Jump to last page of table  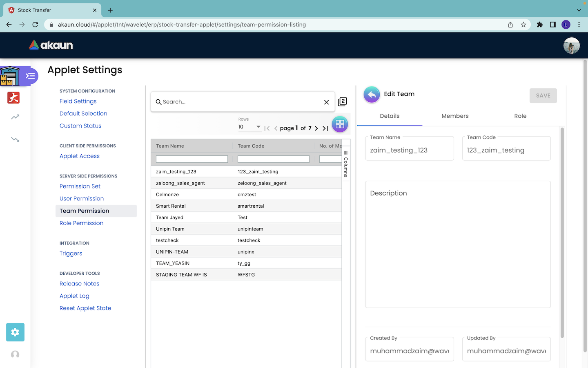point(325,128)
